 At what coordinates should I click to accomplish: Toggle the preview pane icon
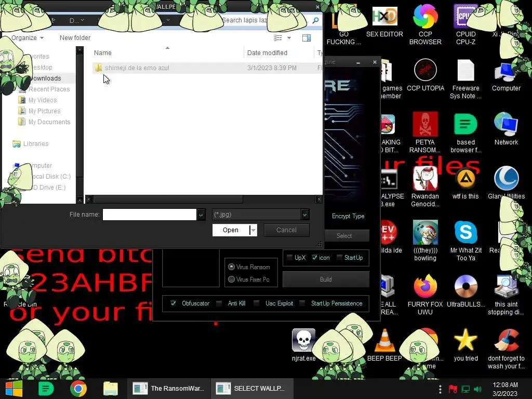[x=307, y=37]
